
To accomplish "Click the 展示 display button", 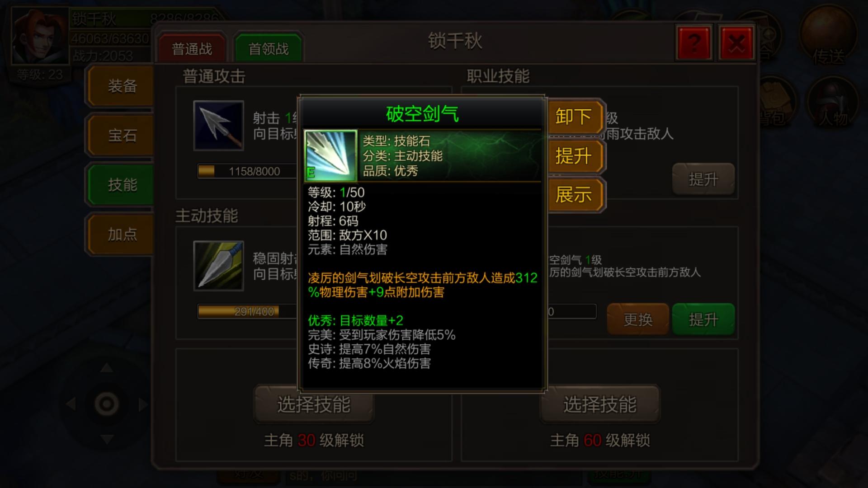I will [x=574, y=195].
